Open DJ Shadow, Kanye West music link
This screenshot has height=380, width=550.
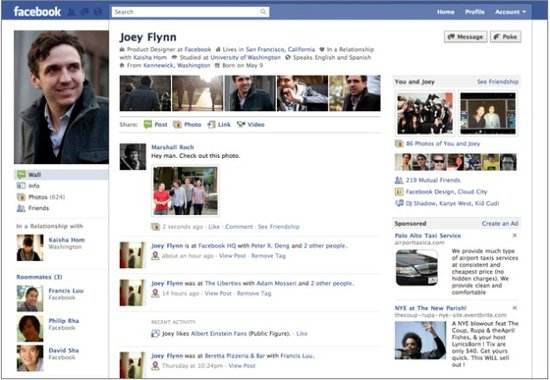[452, 204]
